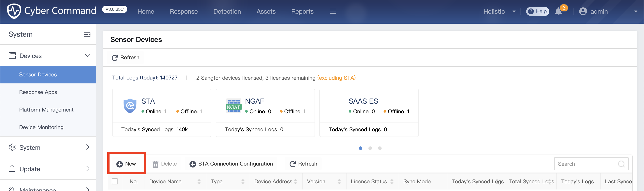Sort by Type column arrows
Screen dimensions: 644x191
pos(243,182)
